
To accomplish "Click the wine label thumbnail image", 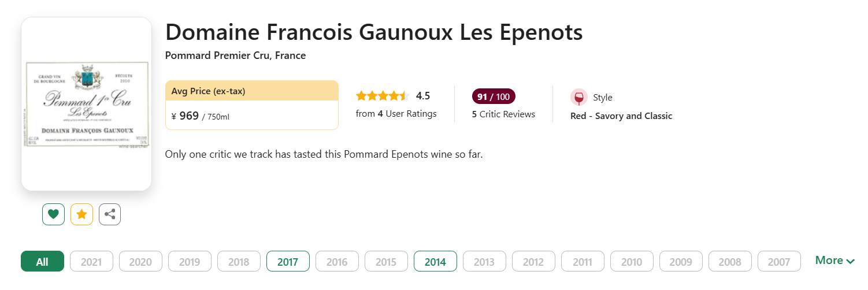I will pyautogui.click(x=86, y=104).
